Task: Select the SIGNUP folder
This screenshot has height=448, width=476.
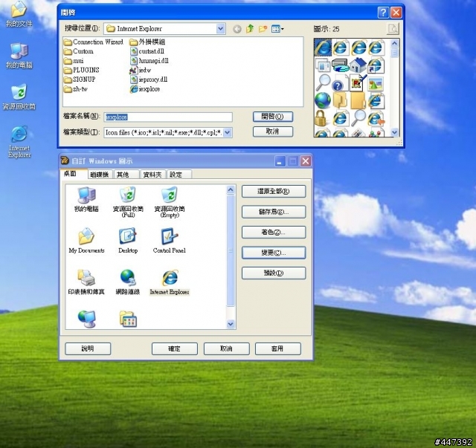Action: tap(80, 79)
